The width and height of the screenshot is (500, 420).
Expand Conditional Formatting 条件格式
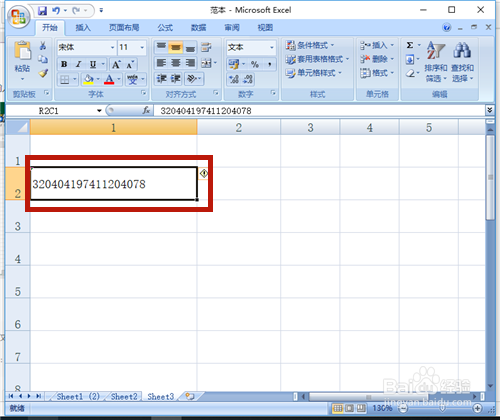[x=310, y=45]
